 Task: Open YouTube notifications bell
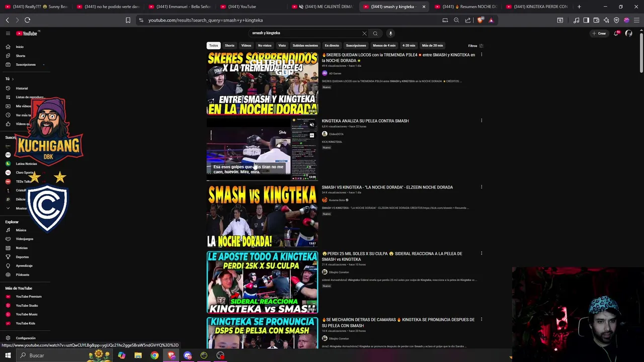point(616,33)
